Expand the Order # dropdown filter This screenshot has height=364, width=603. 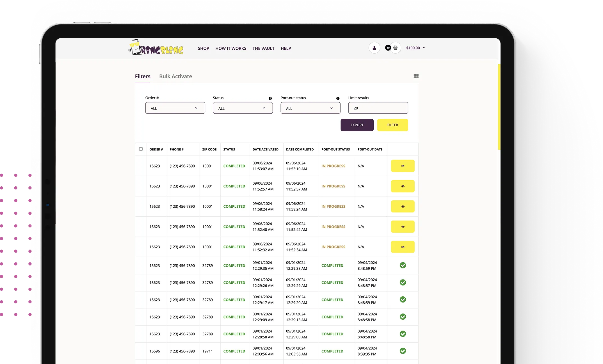174,108
